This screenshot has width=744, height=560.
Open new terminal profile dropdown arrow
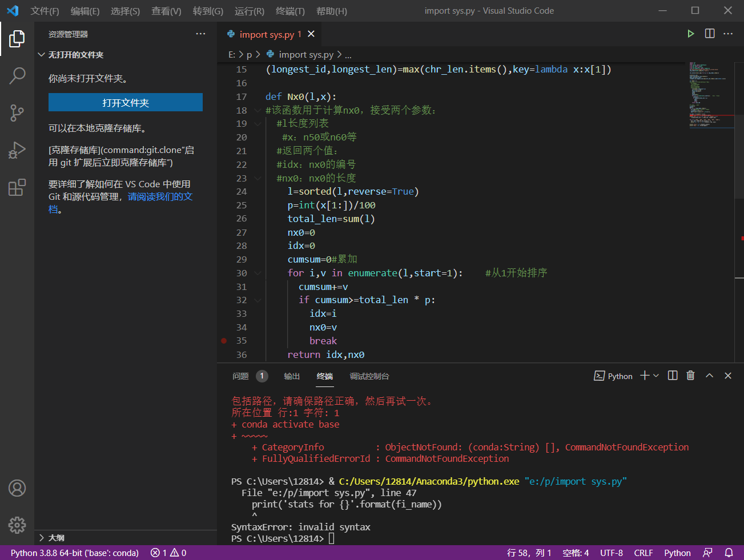point(656,376)
